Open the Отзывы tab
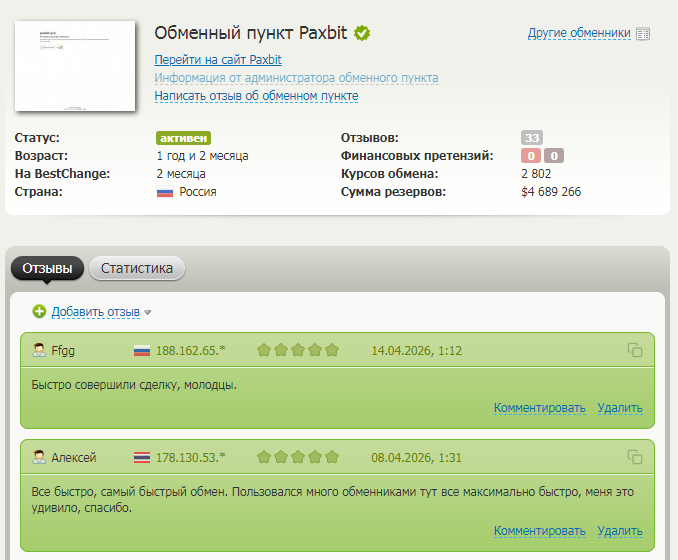678x560 pixels. coord(47,268)
